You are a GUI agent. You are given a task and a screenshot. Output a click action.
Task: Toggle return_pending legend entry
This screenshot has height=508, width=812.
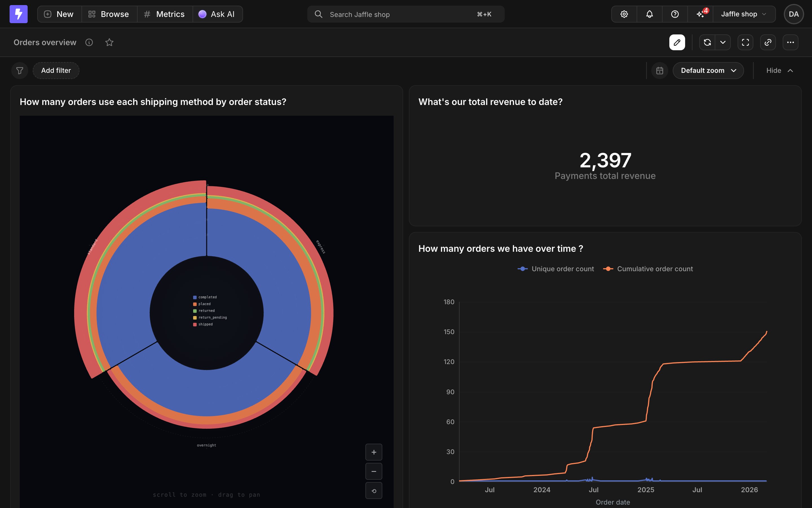210,317
